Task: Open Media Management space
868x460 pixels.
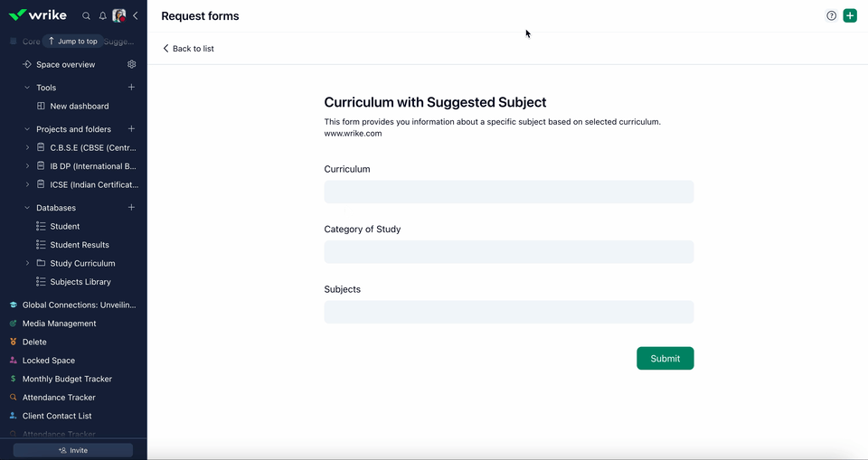Action: 59,324
